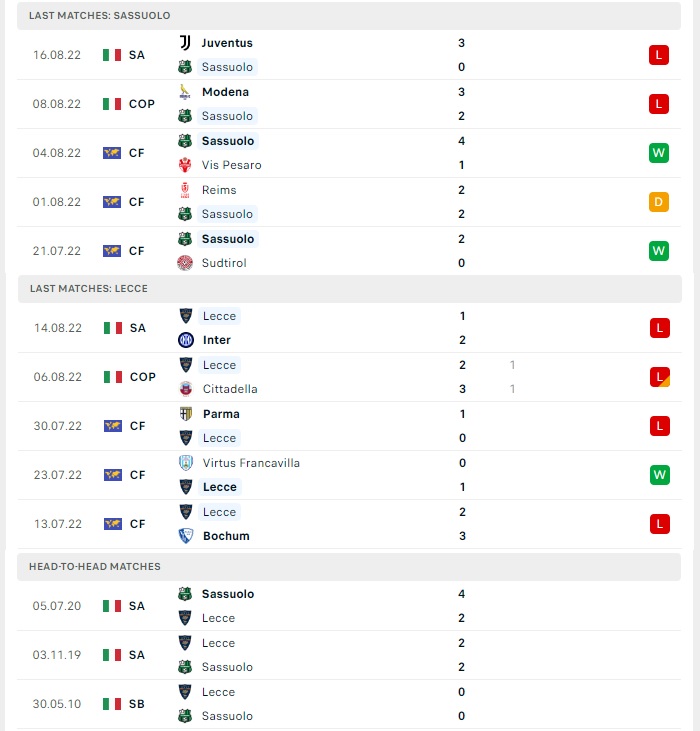This screenshot has width=700, height=731.
Task: Click the win badge for Vis Pesaro match
Action: click(659, 153)
